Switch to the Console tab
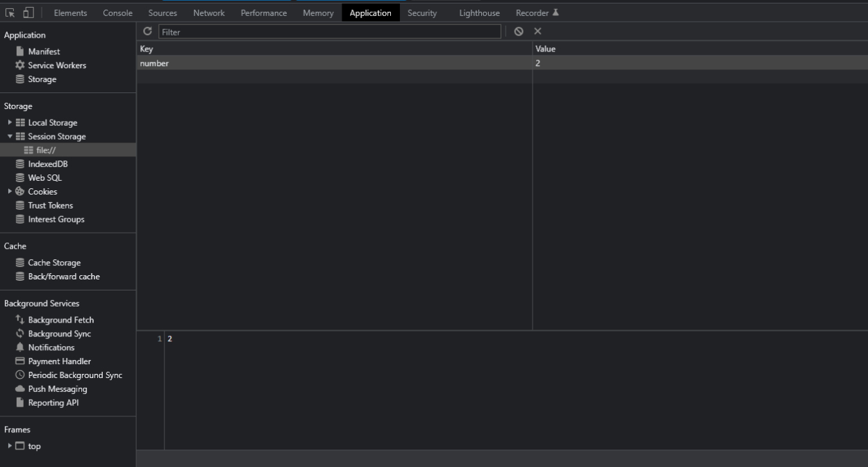The image size is (868, 467). click(117, 13)
